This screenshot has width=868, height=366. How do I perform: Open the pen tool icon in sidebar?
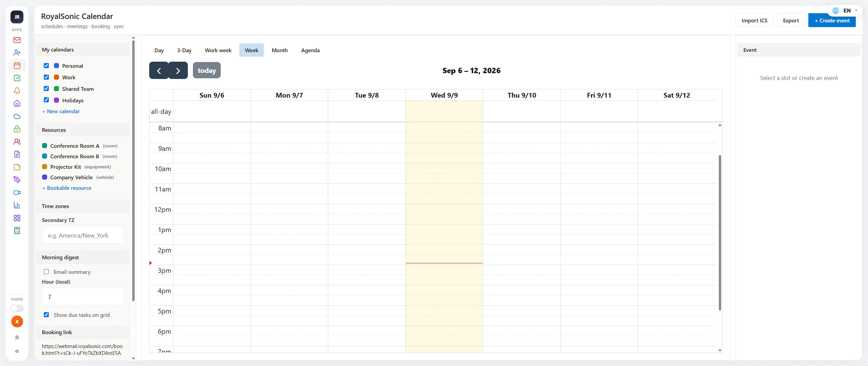17,180
